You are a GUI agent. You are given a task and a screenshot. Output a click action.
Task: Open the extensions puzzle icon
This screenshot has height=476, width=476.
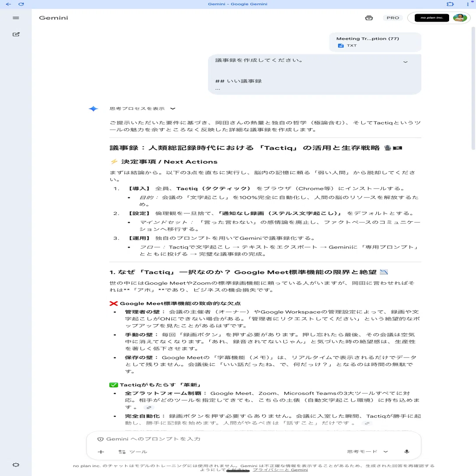(450, 4)
